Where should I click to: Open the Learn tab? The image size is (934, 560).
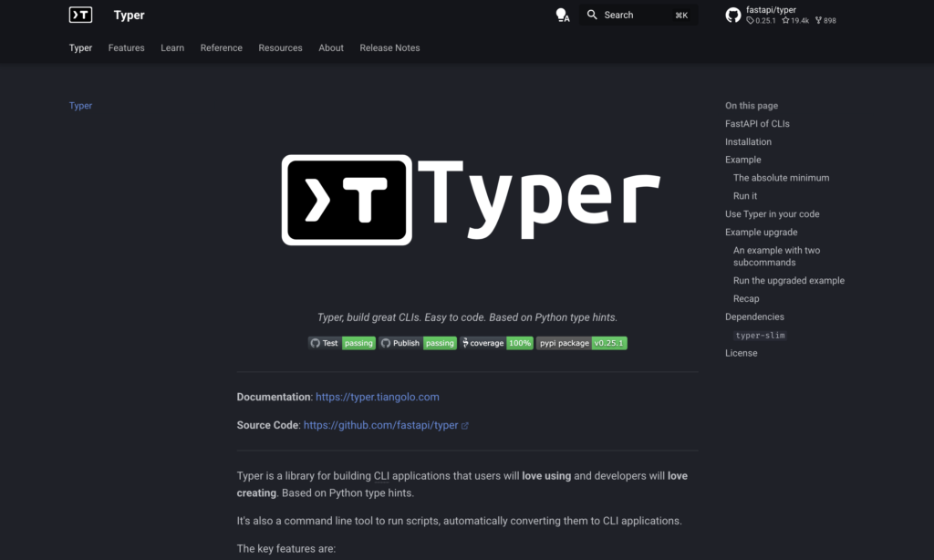point(172,47)
